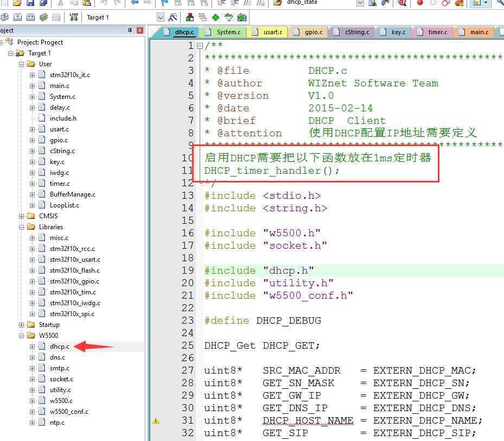Image resolution: width=504 pixels, height=441 pixels.
Task: Build the target files
Action: [18, 17]
